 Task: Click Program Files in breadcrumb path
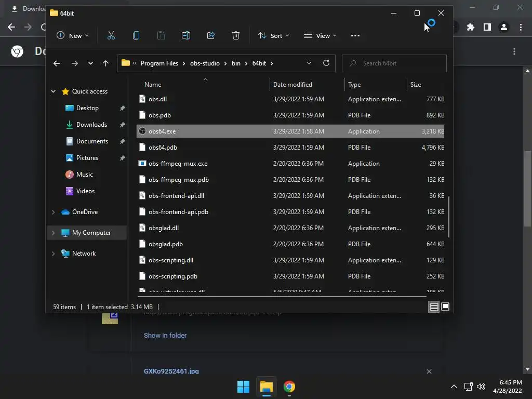click(x=159, y=63)
